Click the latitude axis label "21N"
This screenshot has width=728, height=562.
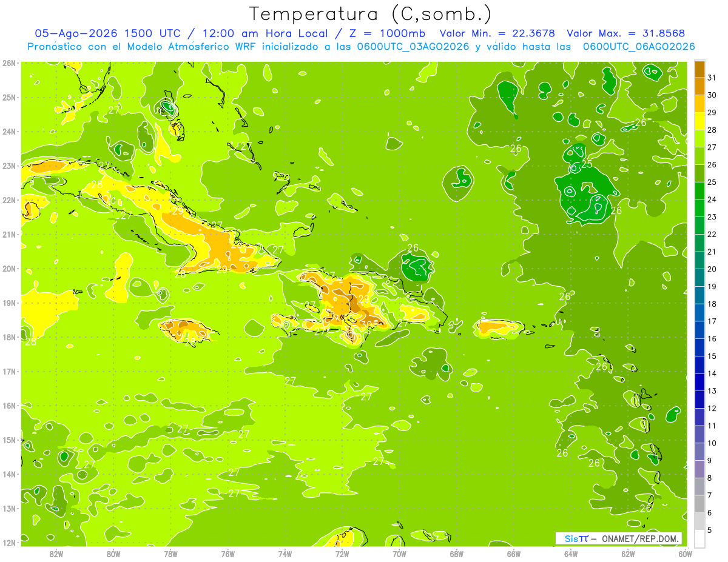(x=8, y=234)
